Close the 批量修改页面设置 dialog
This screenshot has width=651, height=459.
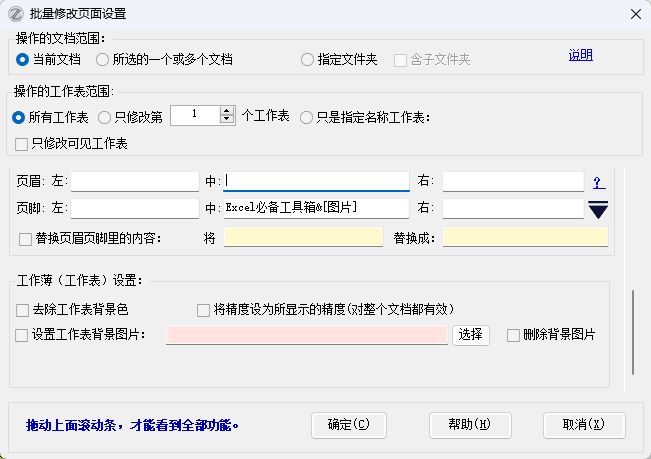coord(634,14)
